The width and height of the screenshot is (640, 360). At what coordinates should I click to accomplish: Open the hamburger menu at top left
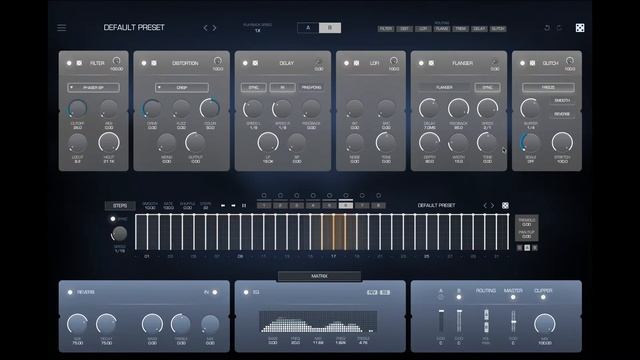pyautogui.click(x=62, y=28)
